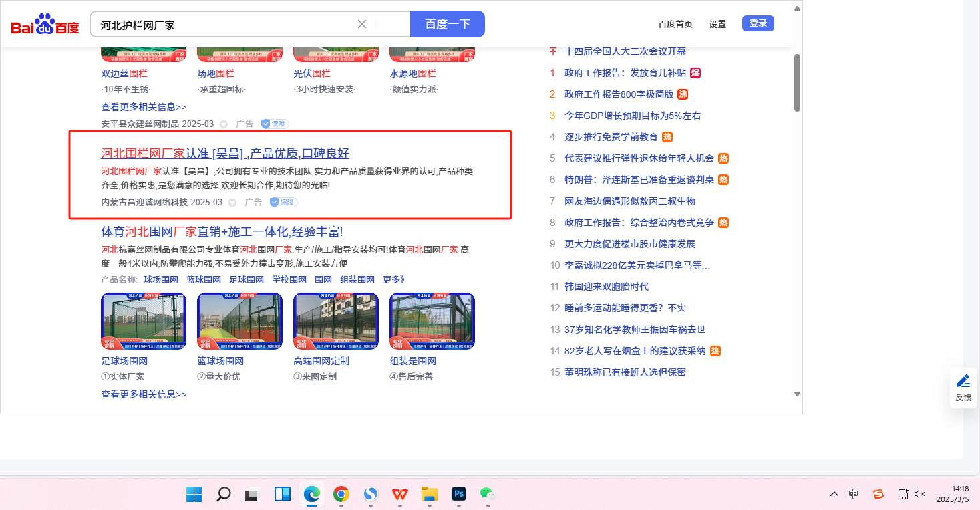
Task: Open hot search 李嘉诚拟228亿美元卖掉巴拿马等
Action: [x=637, y=265]
